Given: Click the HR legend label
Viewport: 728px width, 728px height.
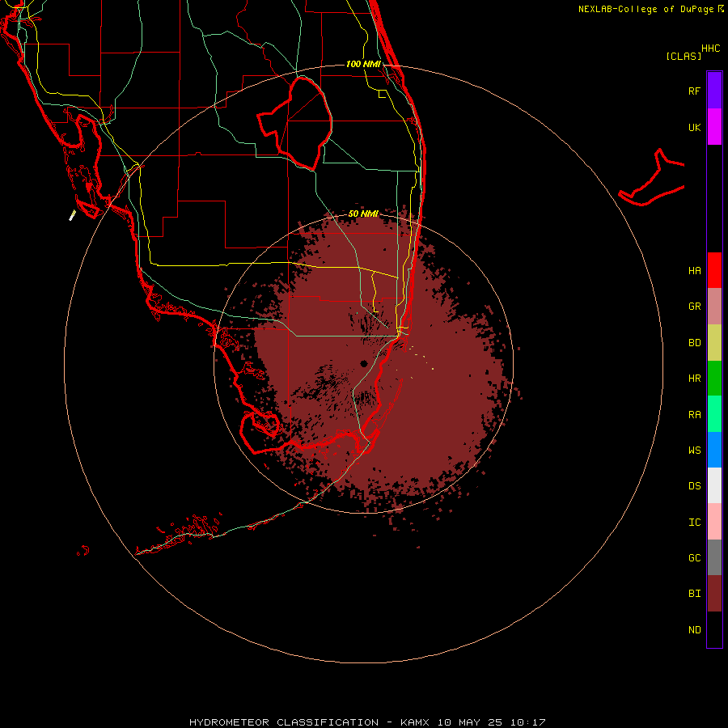Looking at the screenshot, I should click(694, 379).
